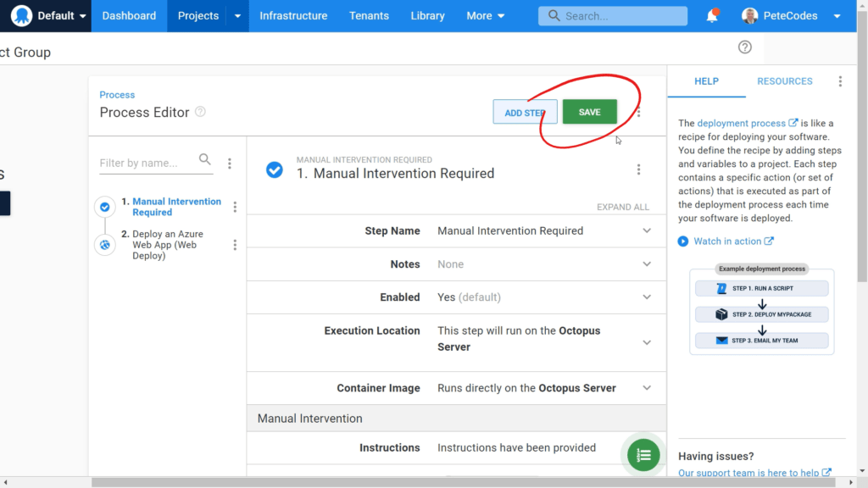Screen dimensions: 868x488
Task: Click the help question mark icon in the page header
Action: [744, 47]
